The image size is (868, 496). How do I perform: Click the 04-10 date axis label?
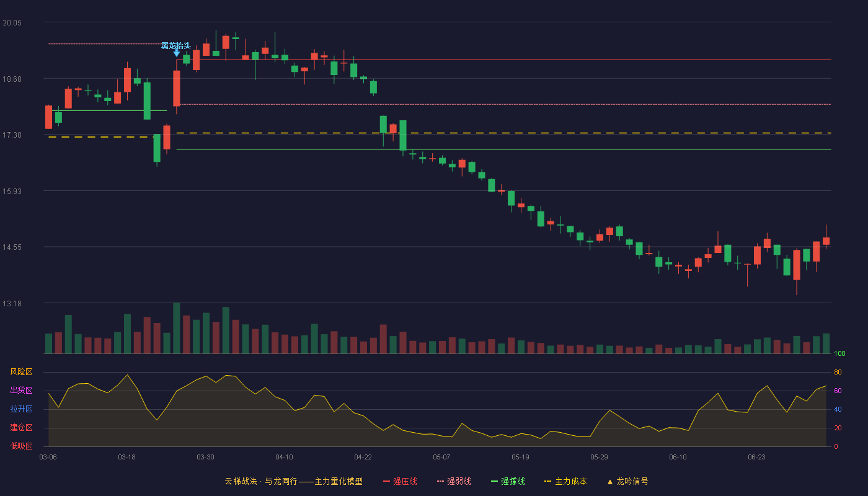point(284,457)
